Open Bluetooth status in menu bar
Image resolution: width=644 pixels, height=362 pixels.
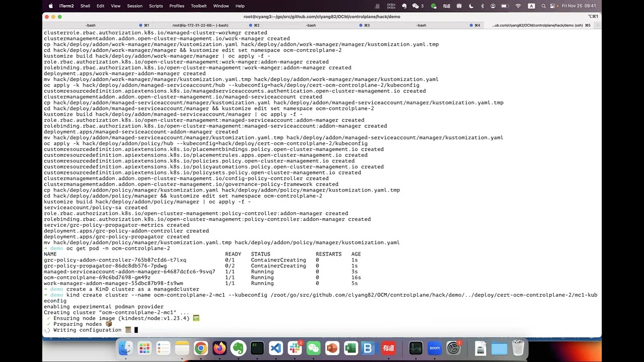482,6
